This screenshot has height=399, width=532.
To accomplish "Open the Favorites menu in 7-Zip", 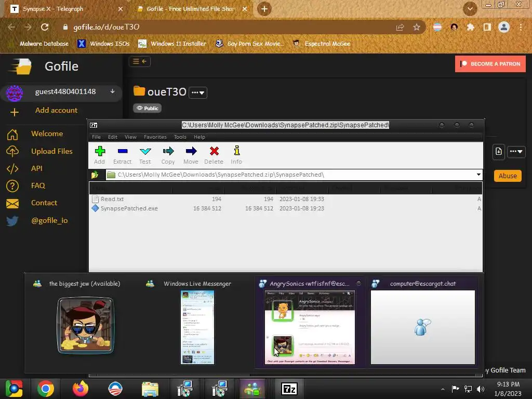I will pos(155,137).
